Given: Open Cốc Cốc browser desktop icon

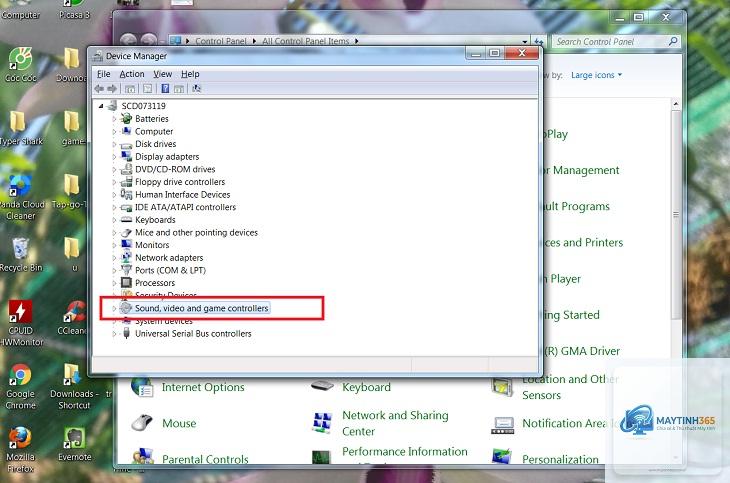Looking at the screenshot, I should (20, 65).
